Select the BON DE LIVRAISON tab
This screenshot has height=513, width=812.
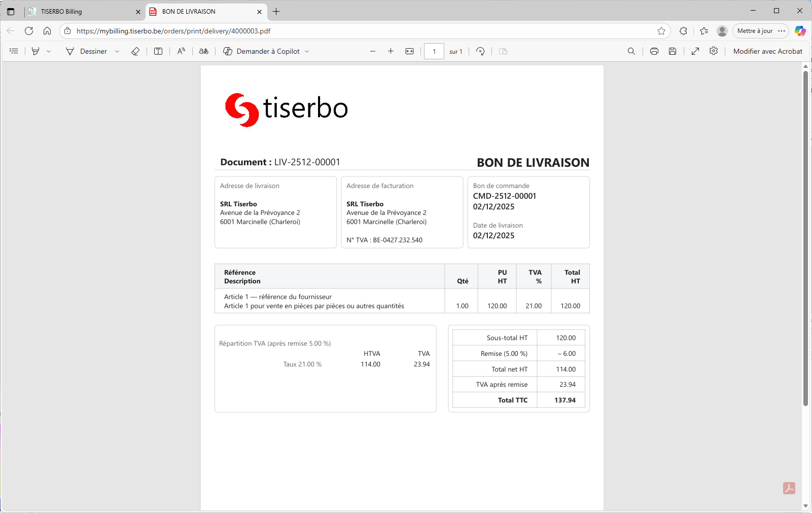click(202, 11)
